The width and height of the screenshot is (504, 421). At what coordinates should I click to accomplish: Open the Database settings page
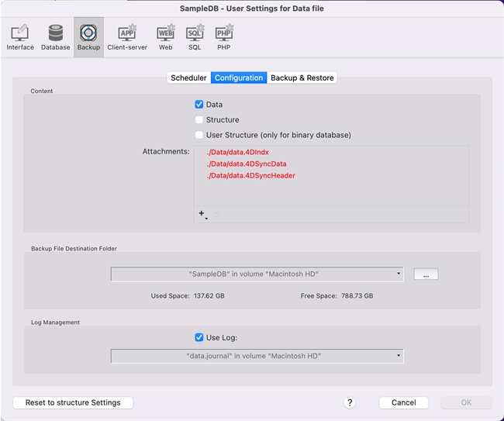coord(55,37)
